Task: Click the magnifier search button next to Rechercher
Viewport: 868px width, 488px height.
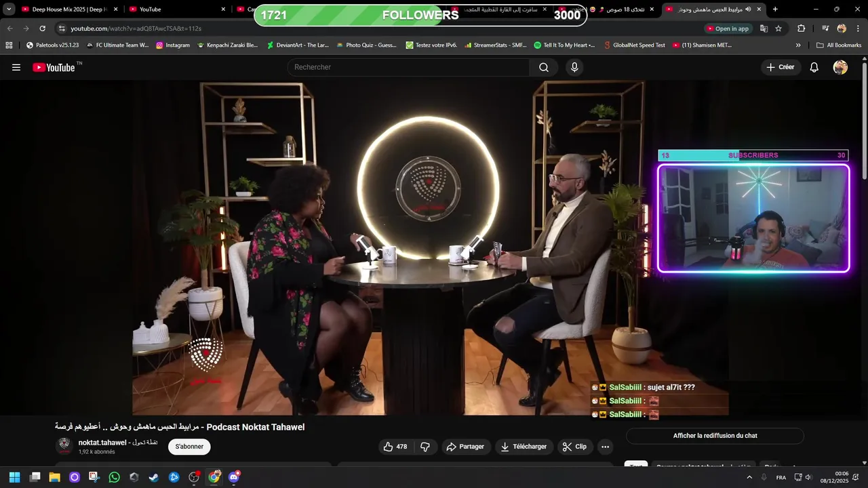Action: coord(544,67)
